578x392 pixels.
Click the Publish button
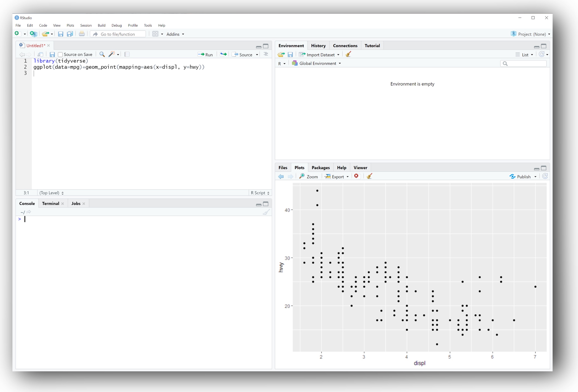pos(520,177)
